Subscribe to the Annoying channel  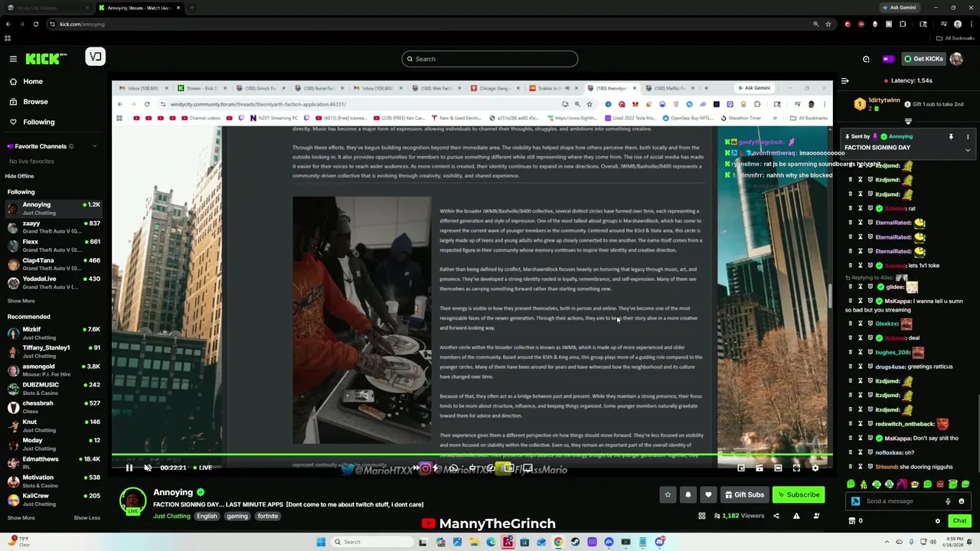[799, 494]
